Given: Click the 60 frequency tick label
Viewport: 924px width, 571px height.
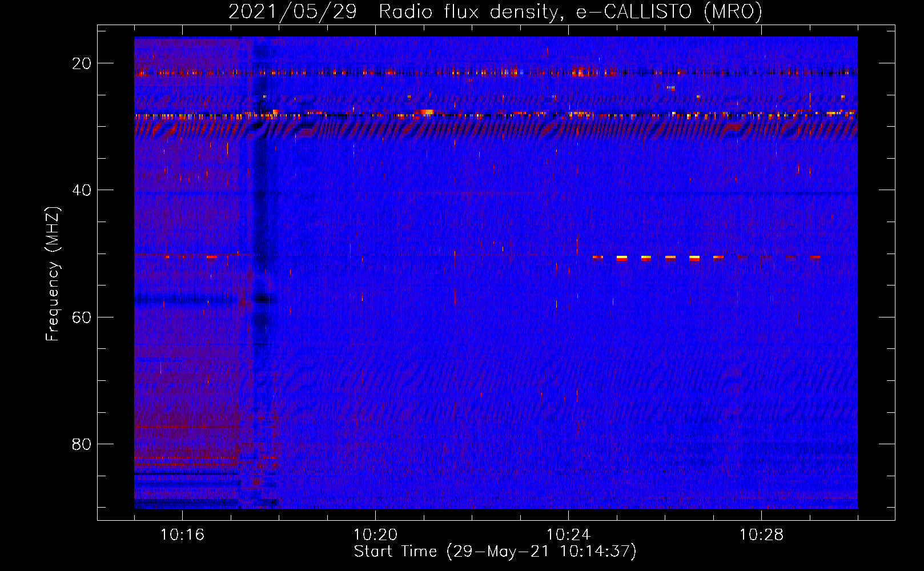Looking at the screenshot, I should click(x=82, y=317).
